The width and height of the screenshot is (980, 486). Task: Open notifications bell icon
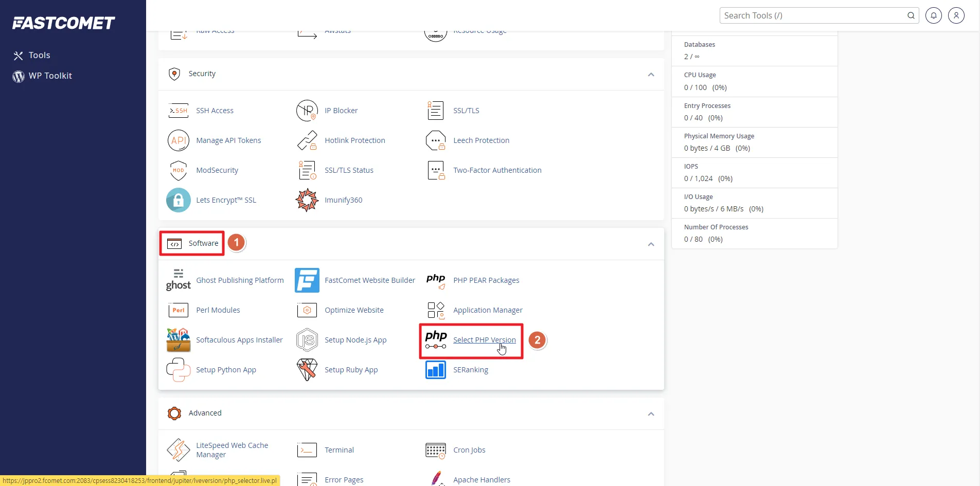934,15
